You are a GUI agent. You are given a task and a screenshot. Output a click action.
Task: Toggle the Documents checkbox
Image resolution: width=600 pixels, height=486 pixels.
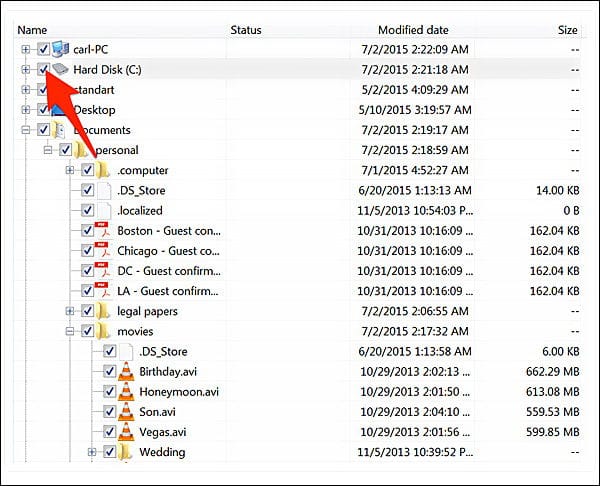pos(43,130)
